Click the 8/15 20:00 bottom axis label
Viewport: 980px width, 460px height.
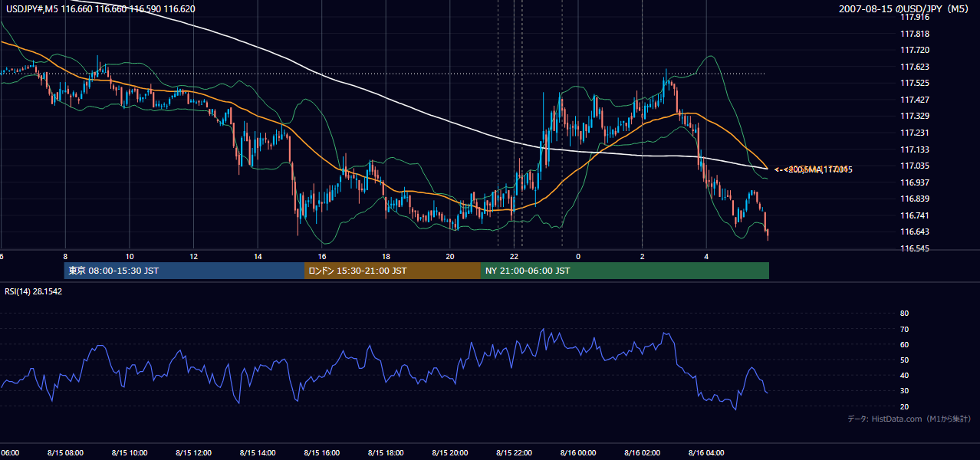pyautogui.click(x=450, y=452)
